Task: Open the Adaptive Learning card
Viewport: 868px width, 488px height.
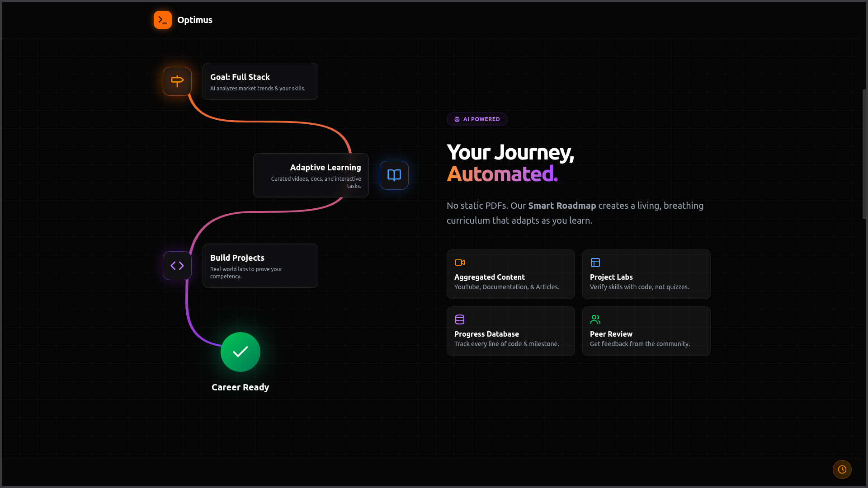Action: pos(311,176)
